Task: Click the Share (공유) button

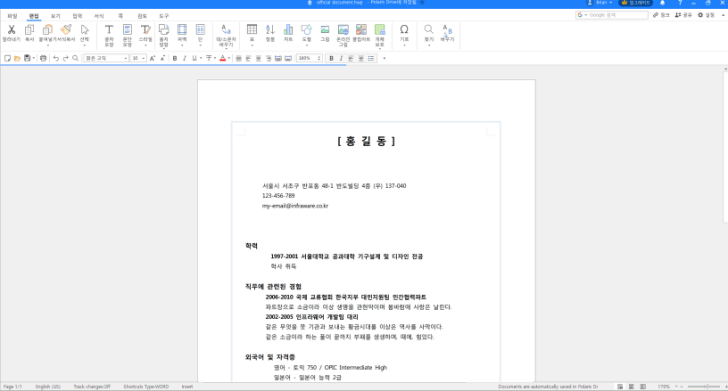Action: (683, 15)
